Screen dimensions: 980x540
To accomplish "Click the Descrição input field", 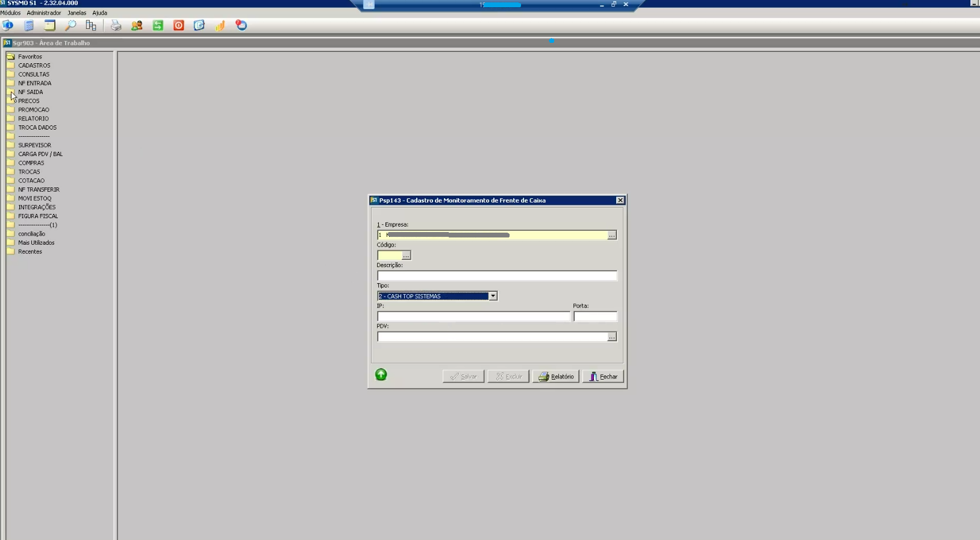I will coord(496,275).
